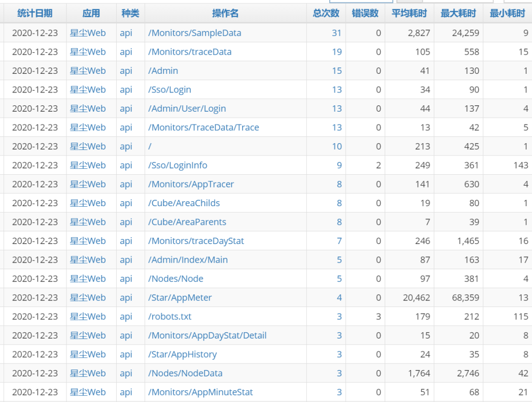Open the single slash / operation link
The image size is (532, 402).
(x=150, y=147)
